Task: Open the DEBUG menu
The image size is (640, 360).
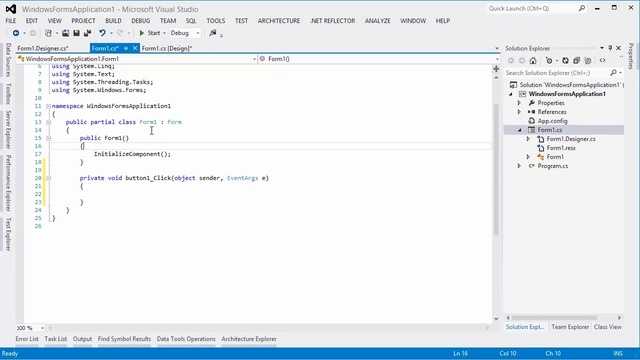Action: (x=141, y=21)
